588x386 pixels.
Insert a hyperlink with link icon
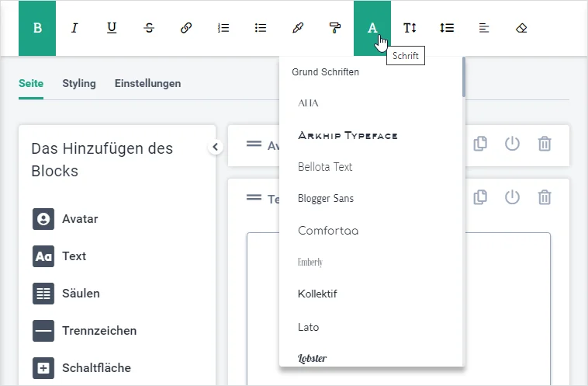pos(186,28)
